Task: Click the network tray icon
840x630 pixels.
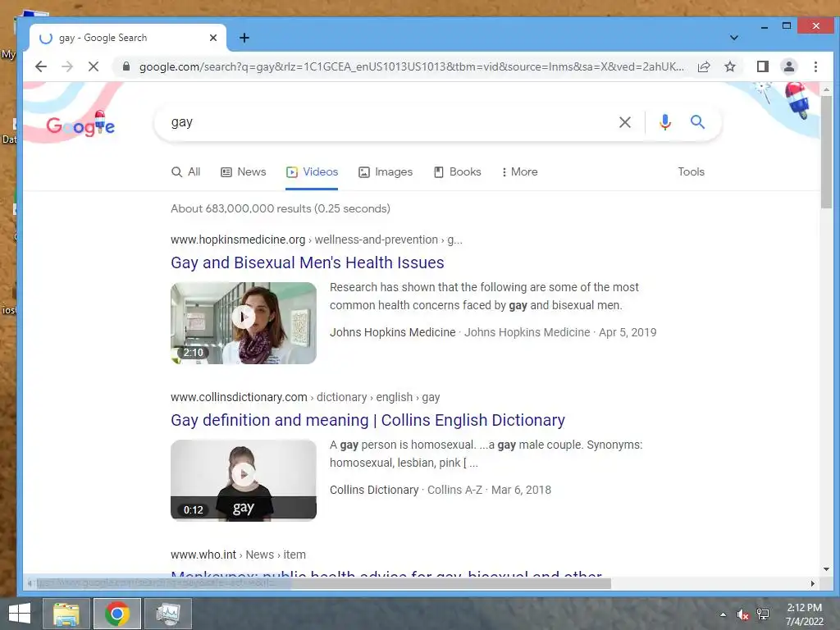Action: (763, 614)
